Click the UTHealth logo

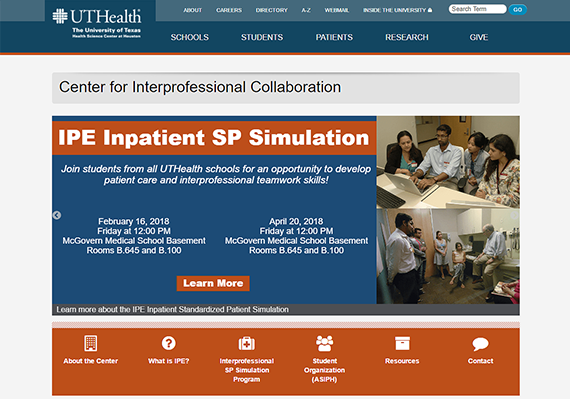click(x=97, y=23)
